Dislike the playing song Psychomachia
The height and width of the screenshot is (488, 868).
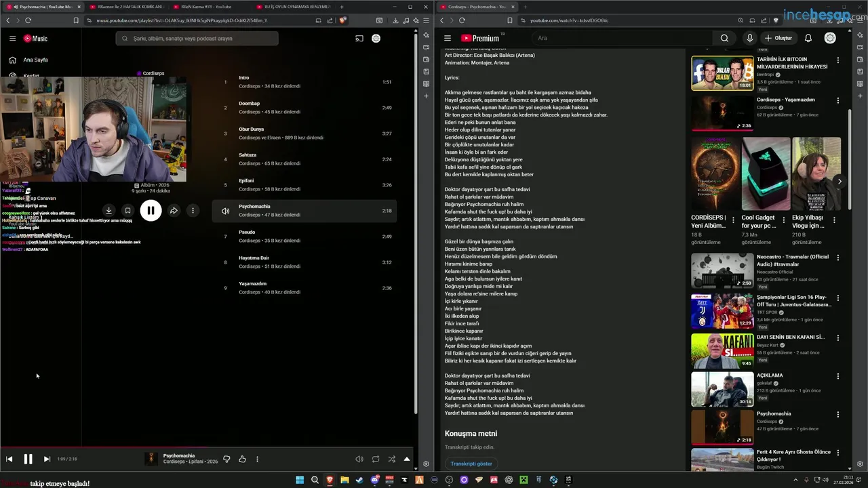pyautogui.click(x=226, y=459)
